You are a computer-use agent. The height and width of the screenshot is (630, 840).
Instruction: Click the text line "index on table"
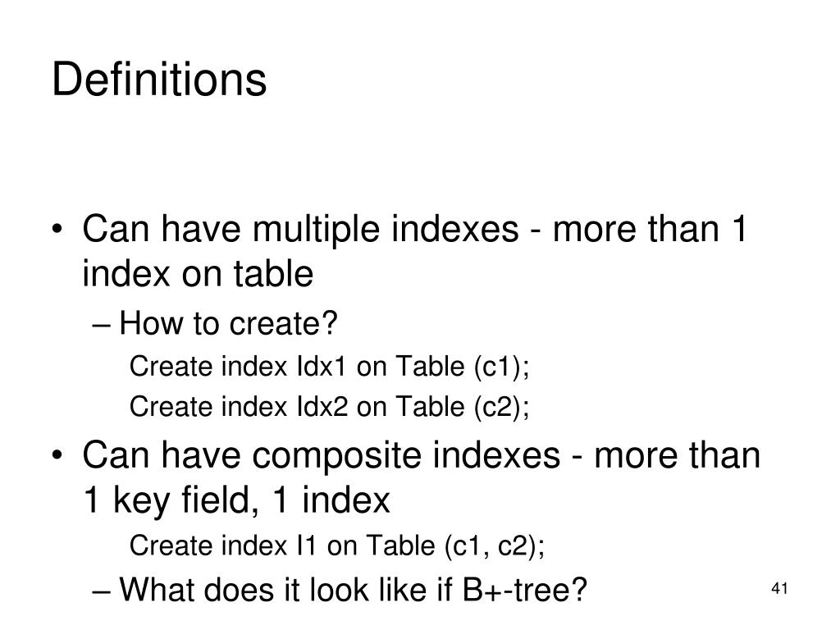pyautogui.click(x=198, y=274)
